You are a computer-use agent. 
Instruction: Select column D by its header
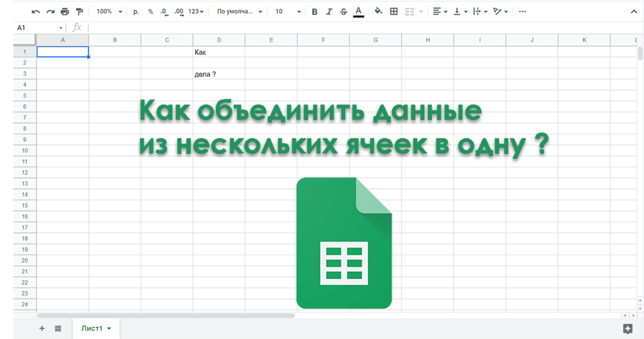[x=219, y=40]
